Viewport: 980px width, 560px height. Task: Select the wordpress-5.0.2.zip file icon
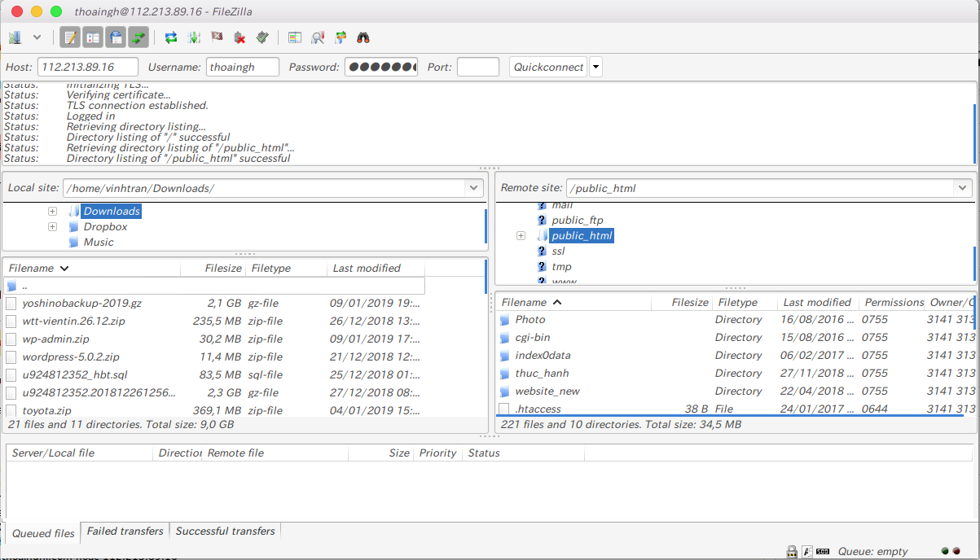click(11, 357)
